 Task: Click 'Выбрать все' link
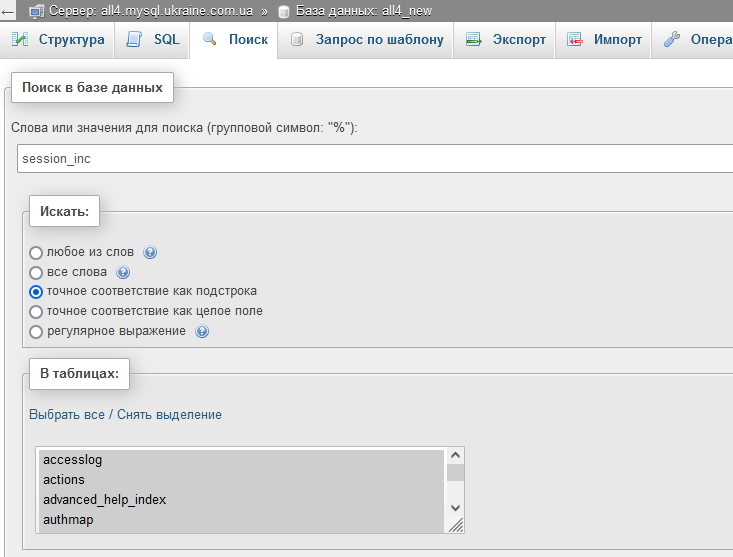click(67, 414)
